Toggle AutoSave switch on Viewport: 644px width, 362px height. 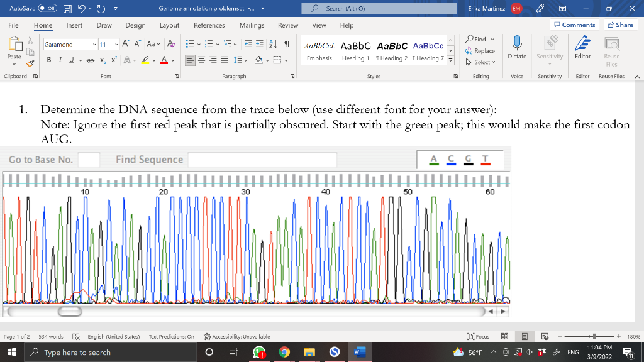click(48, 8)
